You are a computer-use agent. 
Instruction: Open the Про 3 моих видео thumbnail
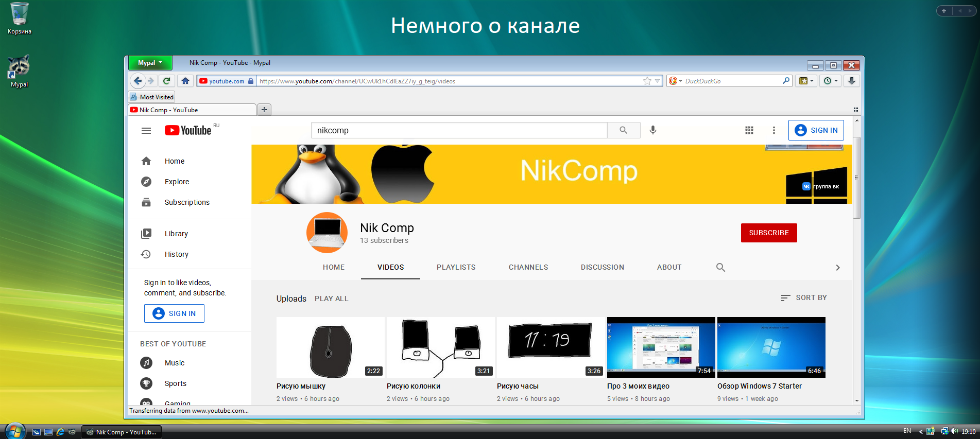click(661, 347)
